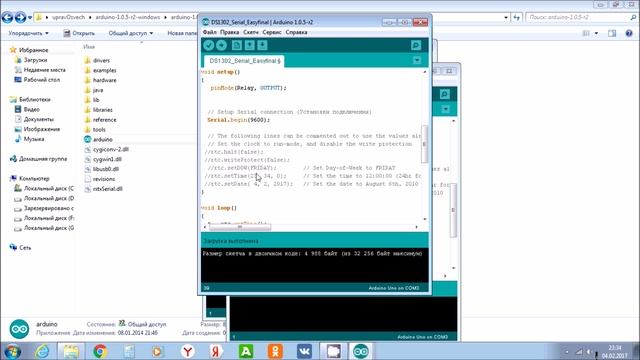
Task: Select the DS1302_Serial_Easyfinal sketch tab
Action: 244,61
